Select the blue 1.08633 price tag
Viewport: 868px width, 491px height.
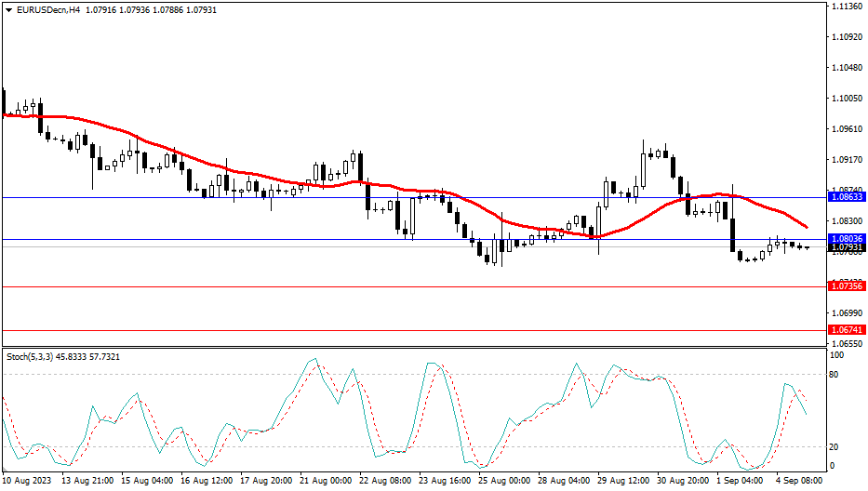[846, 197]
